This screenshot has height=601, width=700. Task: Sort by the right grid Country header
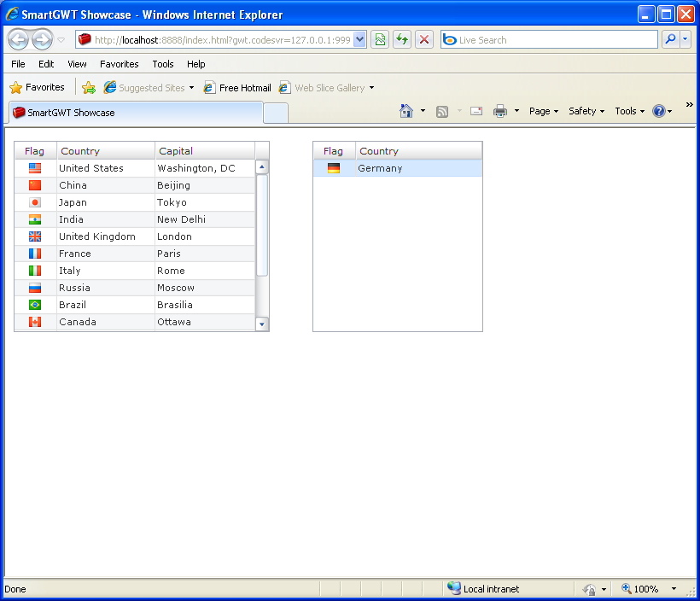point(419,151)
